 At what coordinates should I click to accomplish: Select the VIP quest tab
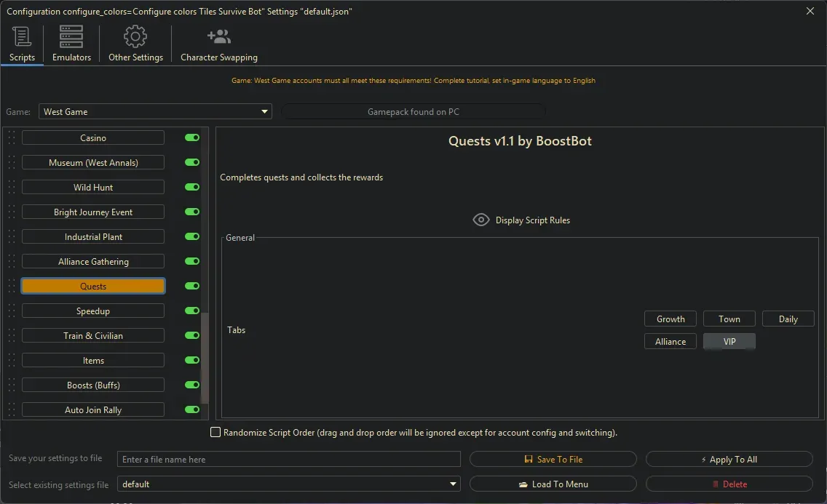729,341
